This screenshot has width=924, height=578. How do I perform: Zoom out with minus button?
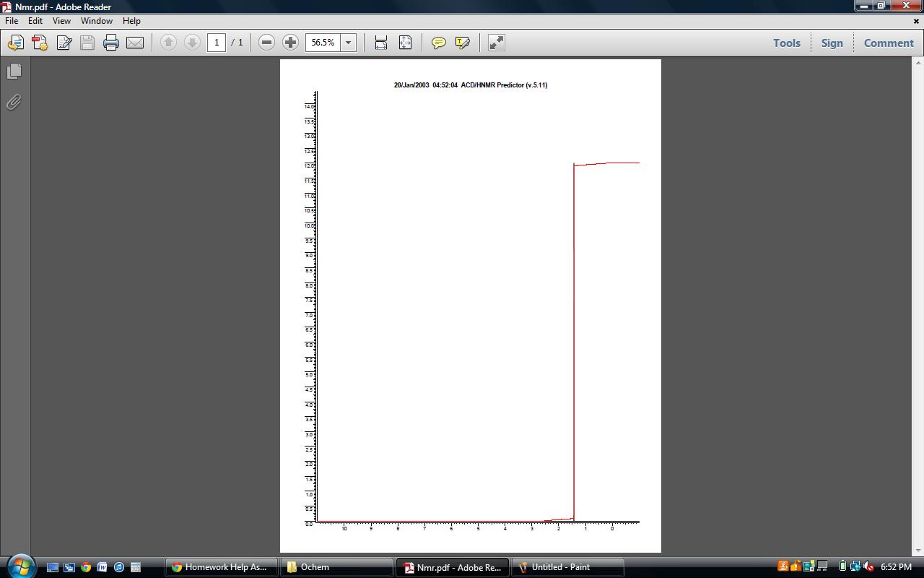(266, 43)
